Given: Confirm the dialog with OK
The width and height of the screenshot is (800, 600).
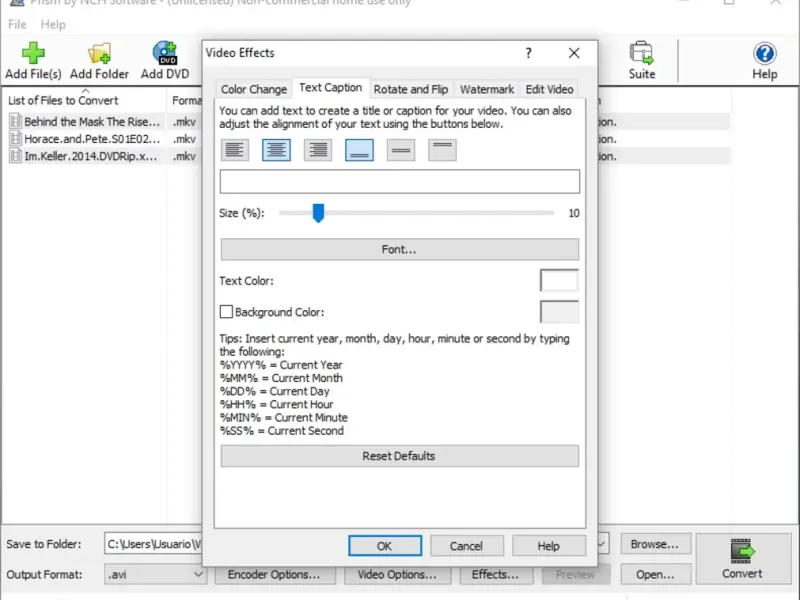Looking at the screenshot, I should tap(385, 546).
